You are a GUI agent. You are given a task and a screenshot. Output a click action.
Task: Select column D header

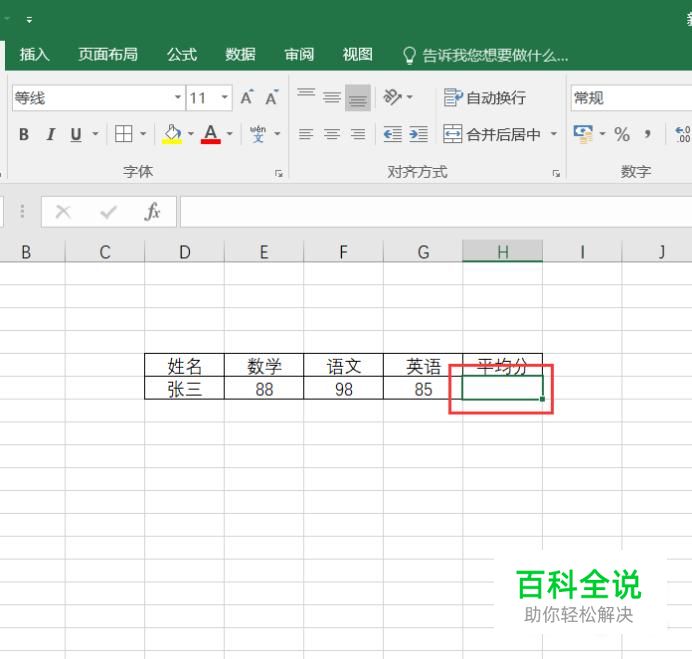pyautogui.click(x=184, y=252)
